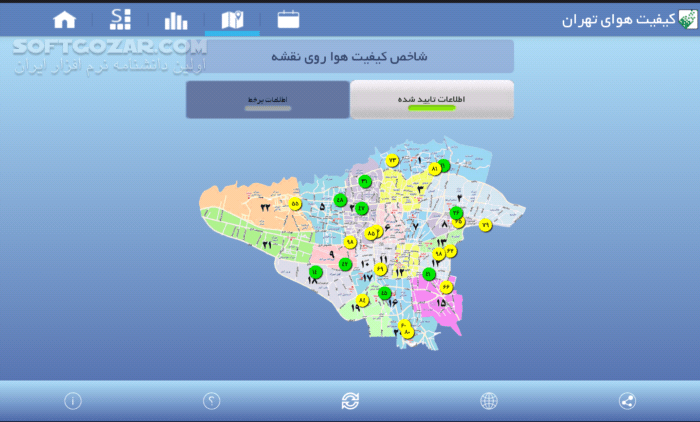Select the map view tab icon
The image size is (700, 422).
click(233, 20)
